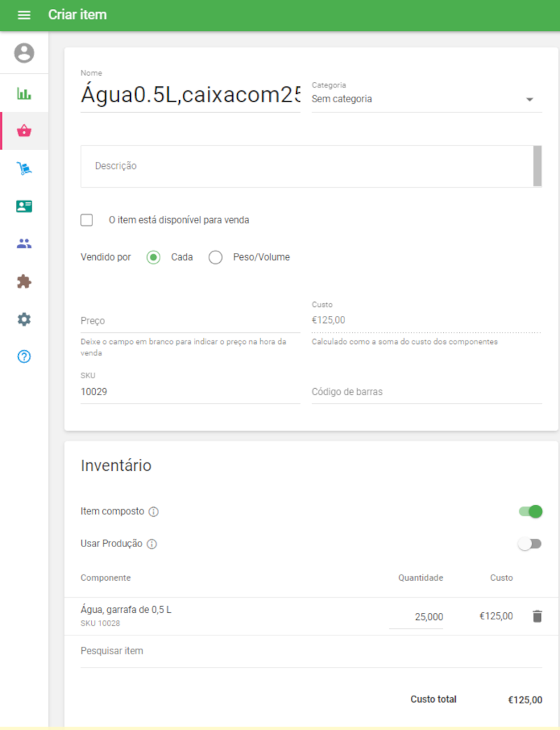Image resolution: width=560 pixels, height=730 pixels.
Task: Open the settings gear icon
Action: [24, 319]
